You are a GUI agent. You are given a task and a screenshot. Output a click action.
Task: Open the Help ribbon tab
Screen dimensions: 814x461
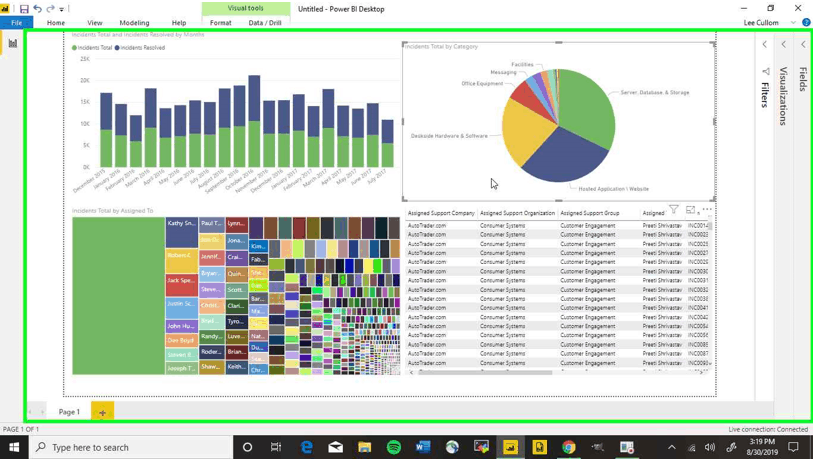(x=179, y=23)
